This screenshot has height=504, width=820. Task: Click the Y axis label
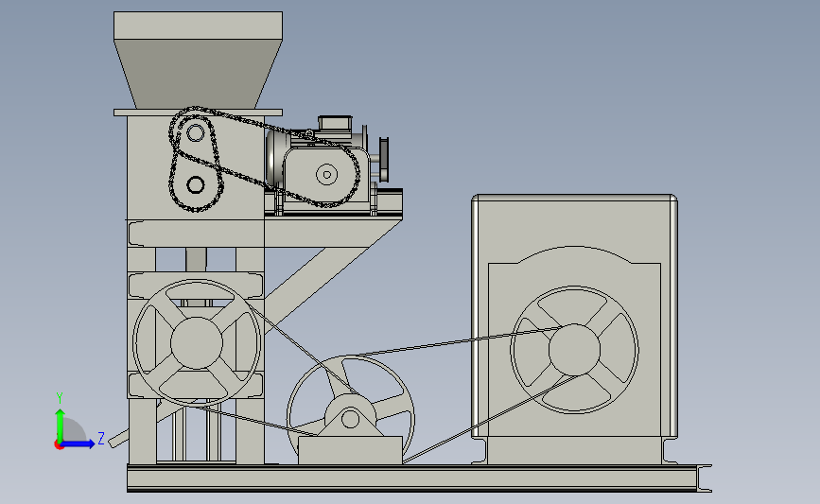60,398
